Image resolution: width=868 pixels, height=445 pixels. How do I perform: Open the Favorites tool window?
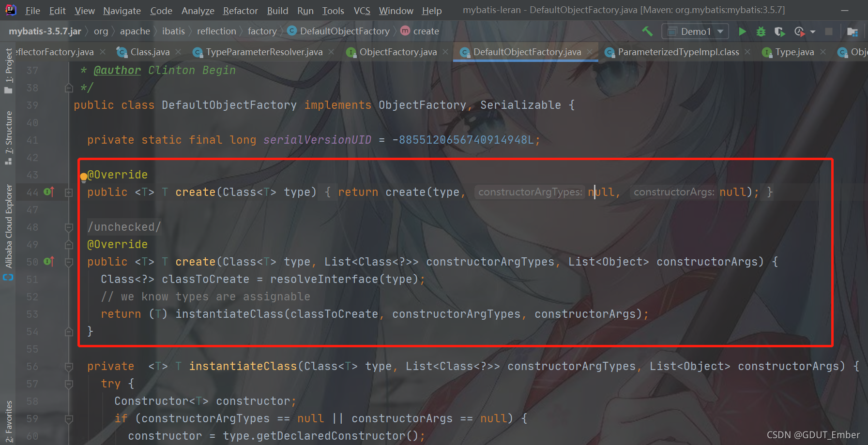coord(8,421)
